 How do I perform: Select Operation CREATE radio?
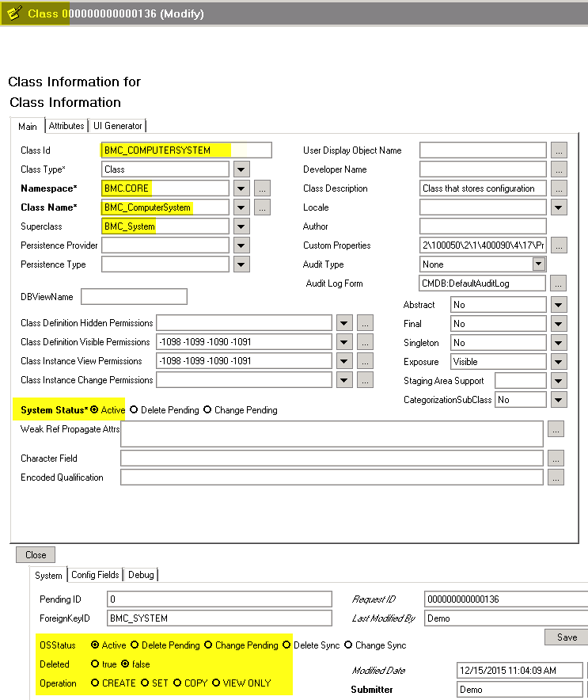(x=95, y=683)
